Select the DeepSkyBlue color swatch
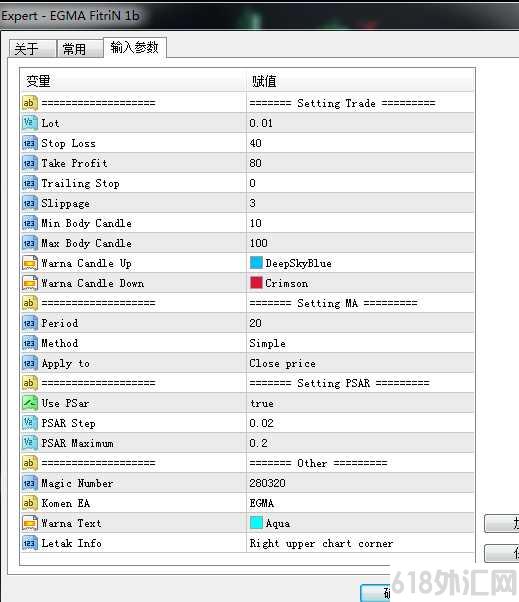The height and width of the screenshot is (602, 519). pyautogui.click(x=256, y=263)
